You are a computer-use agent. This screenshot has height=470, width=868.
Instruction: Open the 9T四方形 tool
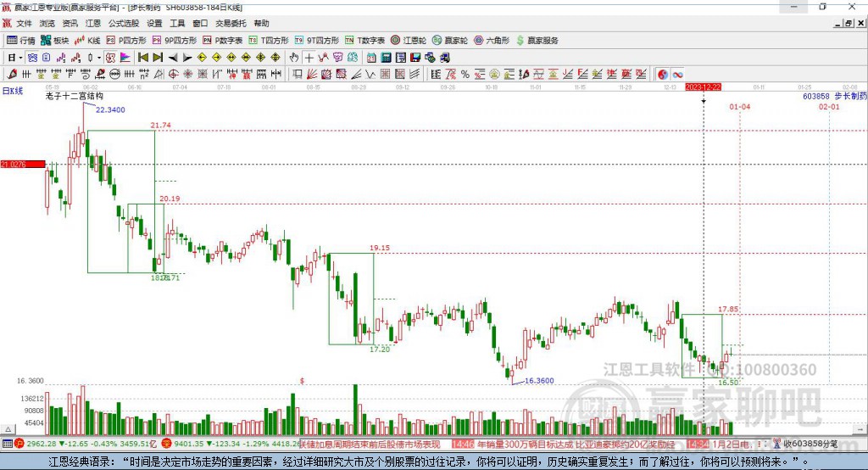tap(317, 41)
